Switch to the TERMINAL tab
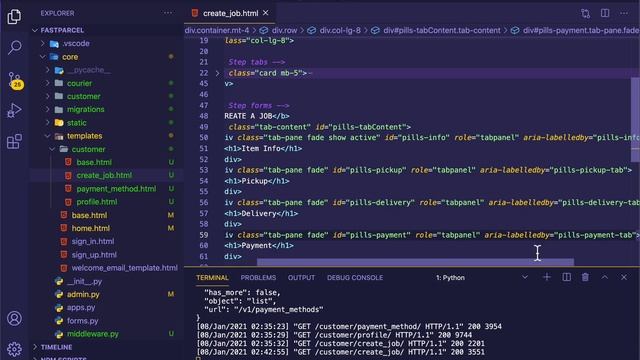Screen dimensions: 640x360 point(212,278)
